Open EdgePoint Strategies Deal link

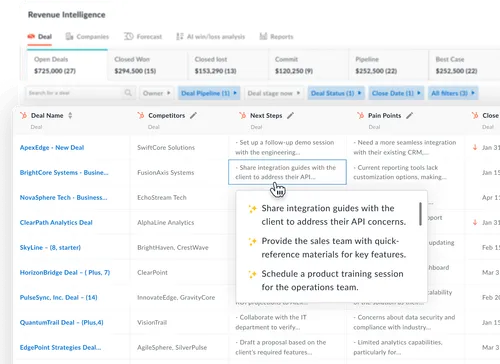tap(60, 348)
